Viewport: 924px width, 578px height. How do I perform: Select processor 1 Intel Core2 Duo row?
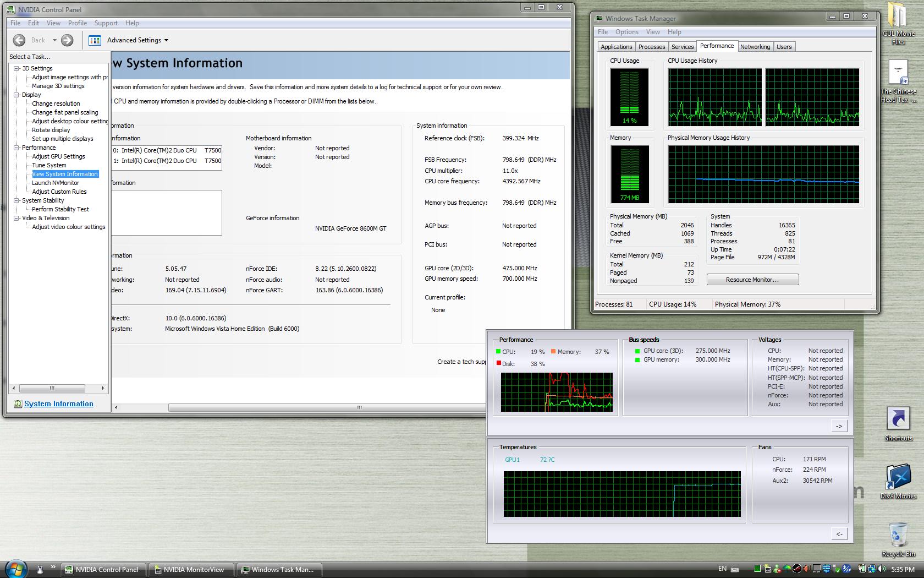click(167, 161)
